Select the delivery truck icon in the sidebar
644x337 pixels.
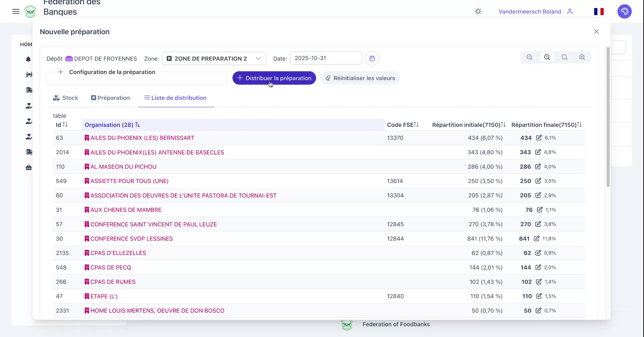point(29,90)
